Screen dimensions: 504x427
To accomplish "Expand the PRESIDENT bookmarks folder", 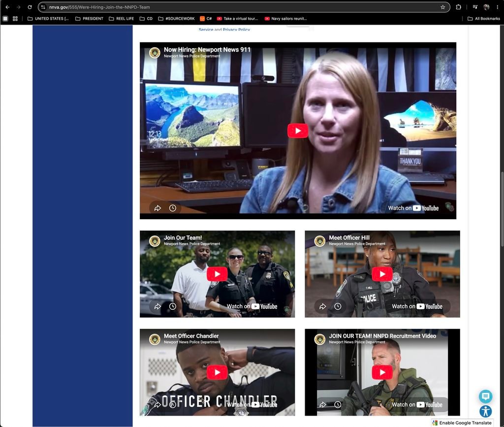I will tap(90, 19).
